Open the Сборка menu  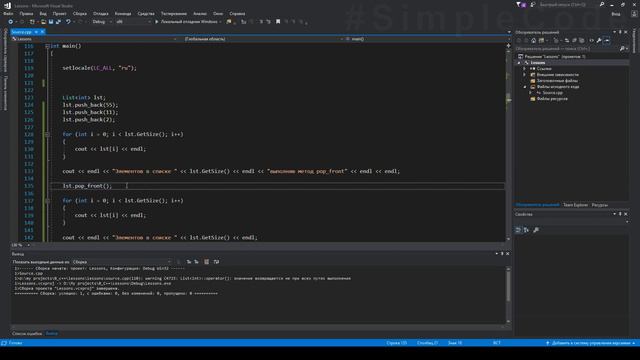coord(80,13)
